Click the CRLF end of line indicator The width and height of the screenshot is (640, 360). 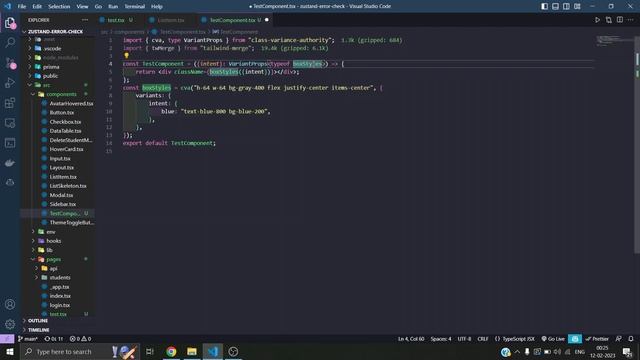(x=483, y=339)
